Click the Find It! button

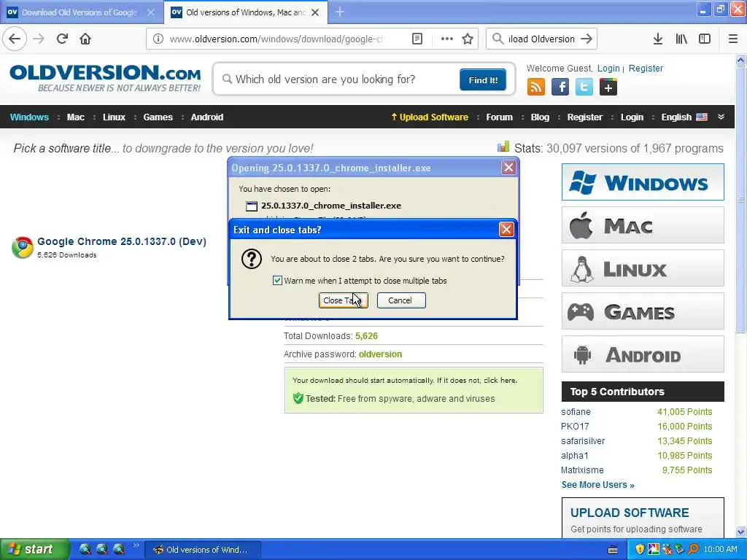pos(483,79)
